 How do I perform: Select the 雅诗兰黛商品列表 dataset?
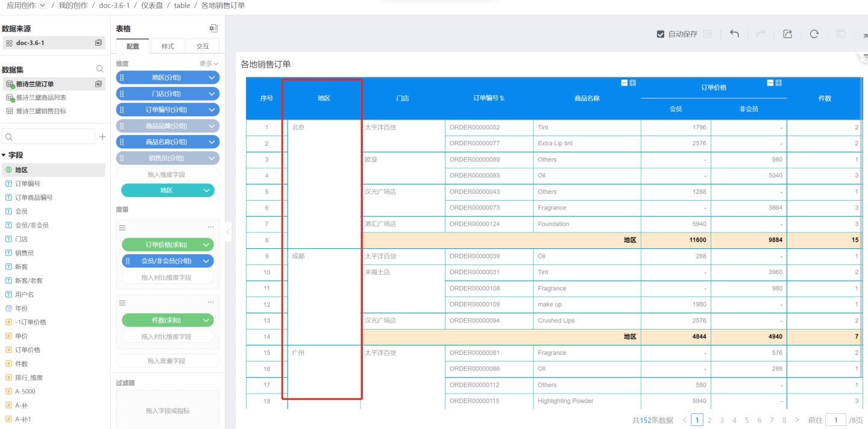coord(41,98)
